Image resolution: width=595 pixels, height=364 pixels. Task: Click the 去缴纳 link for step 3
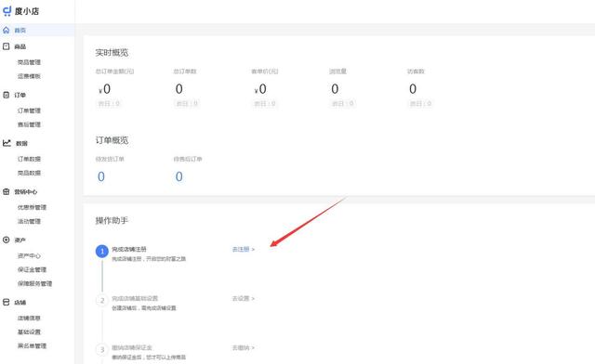tap(244, 347)
